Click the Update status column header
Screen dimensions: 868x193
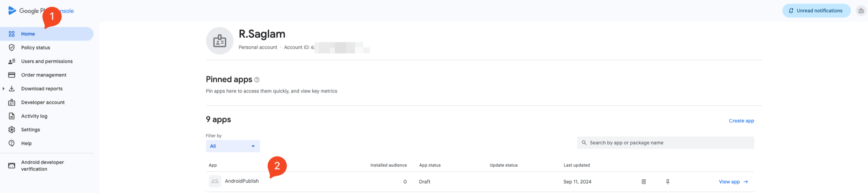point(504,165)
